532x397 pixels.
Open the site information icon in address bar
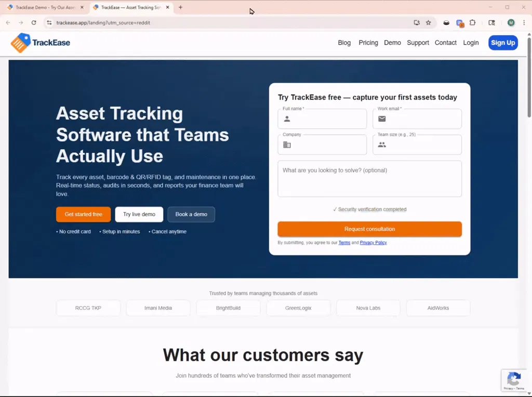(49, 23)
